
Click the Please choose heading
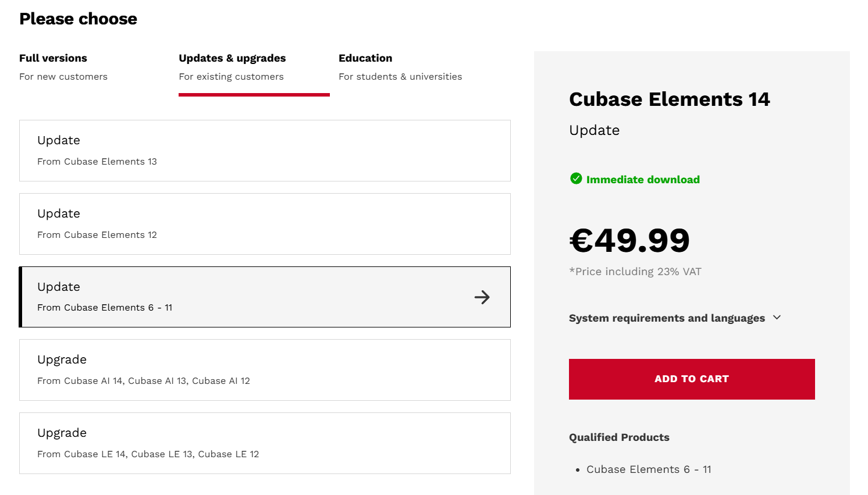pos(79,19)
